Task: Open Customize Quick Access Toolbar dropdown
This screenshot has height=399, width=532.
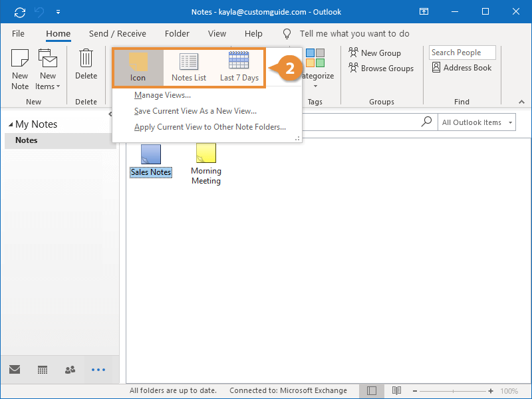Action: coord(59,12)
